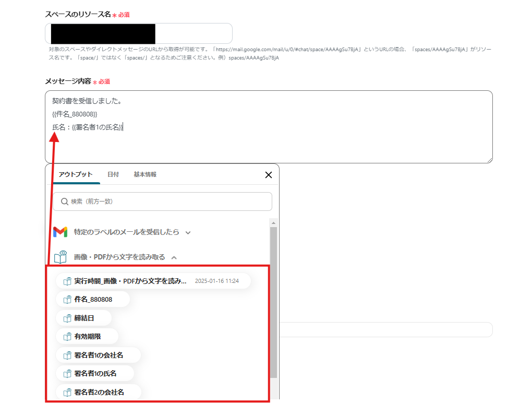Click the メッセージ内容 label
Viewport: 532px width, 403px height.
pos(68,81)
